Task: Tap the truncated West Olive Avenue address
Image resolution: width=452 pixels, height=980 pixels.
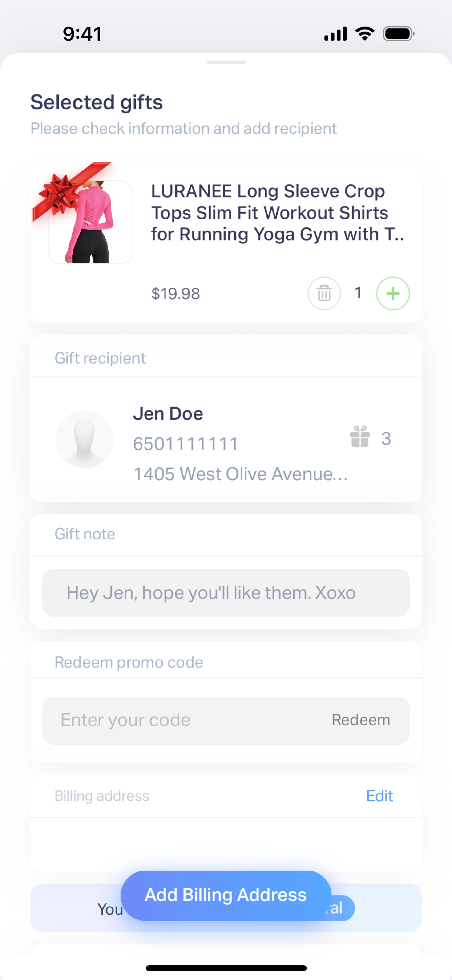Action: point(240,474)
